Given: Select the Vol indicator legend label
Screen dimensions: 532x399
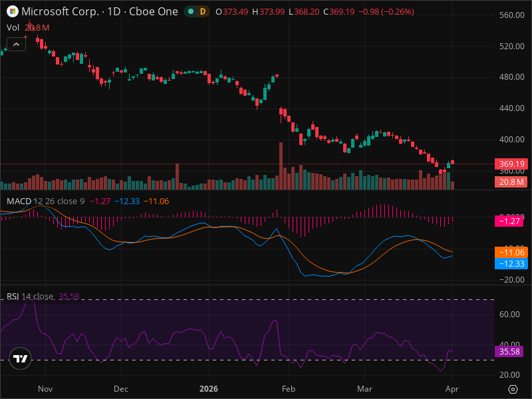Looking at the screenshot, I should 13,27.
